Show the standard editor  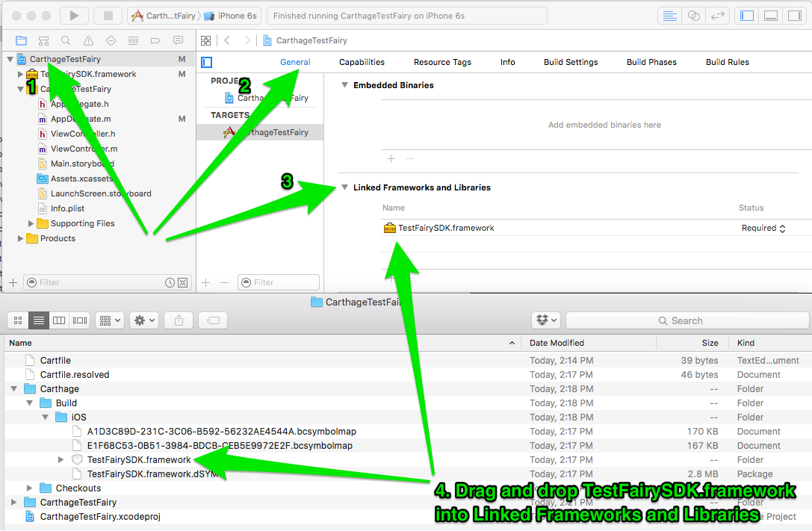(670, 16)
